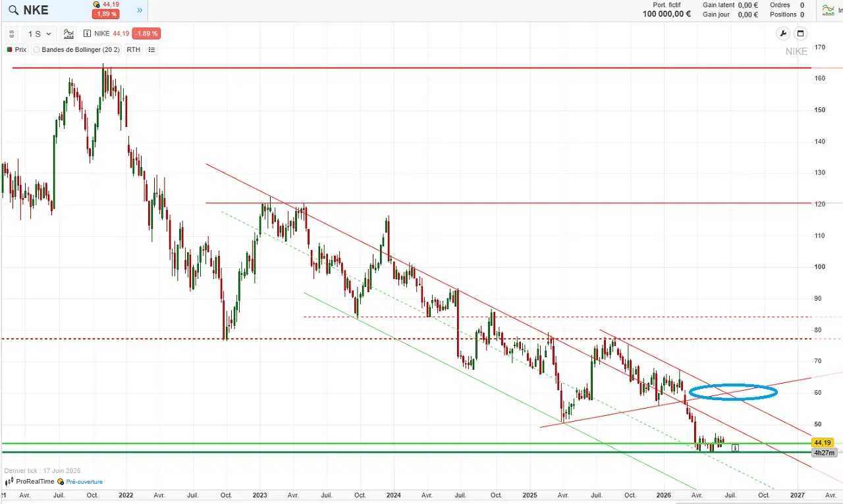843x504 pixels.
Task: Select the red horizontal line at 120
Action: coord(507,203)
